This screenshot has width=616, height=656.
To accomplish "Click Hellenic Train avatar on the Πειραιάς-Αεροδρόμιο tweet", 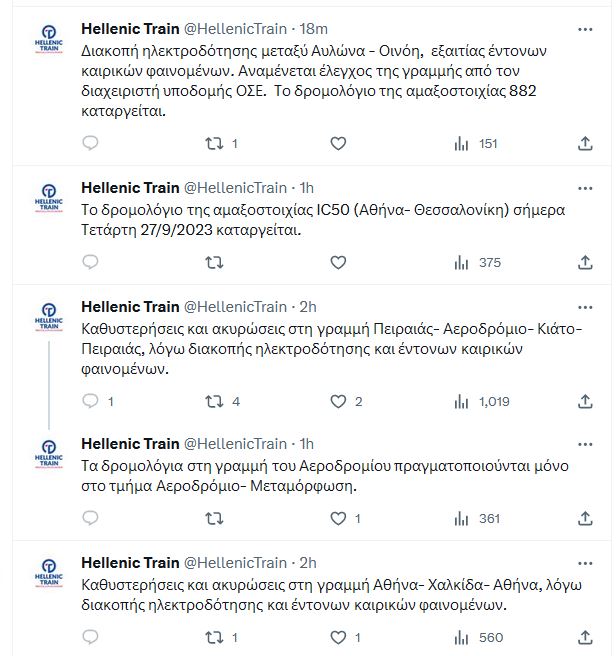I will tap(46, 316).
